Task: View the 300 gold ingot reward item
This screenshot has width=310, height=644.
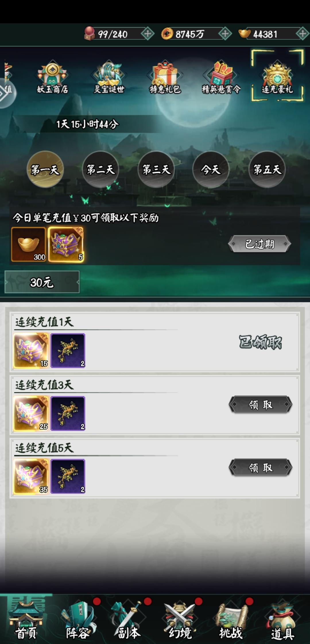Action: pos(29,245)
